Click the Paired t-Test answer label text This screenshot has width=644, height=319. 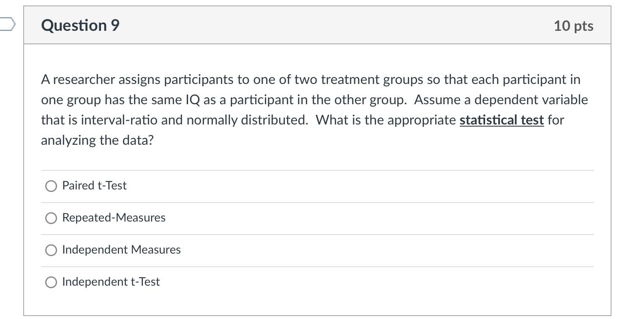pyautogui.click(x=94, y=185)
